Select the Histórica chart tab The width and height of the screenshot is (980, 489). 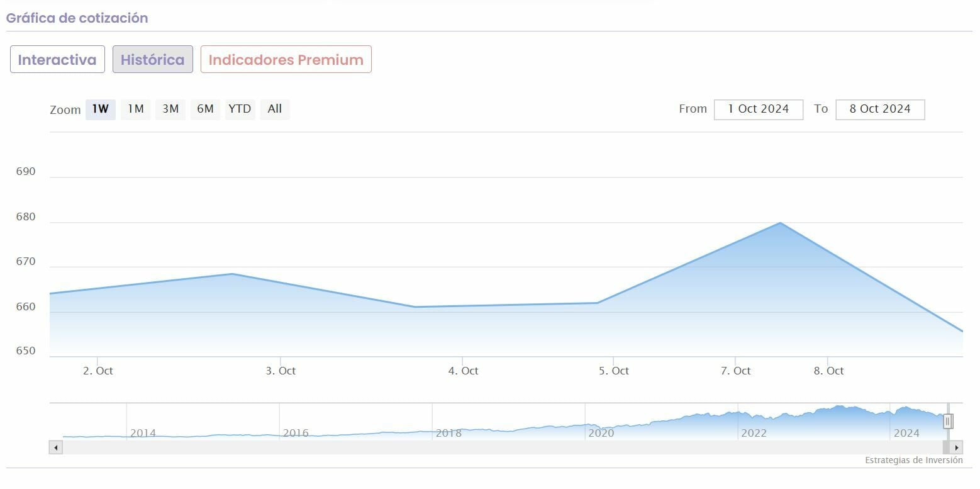(x=153, y=60)
